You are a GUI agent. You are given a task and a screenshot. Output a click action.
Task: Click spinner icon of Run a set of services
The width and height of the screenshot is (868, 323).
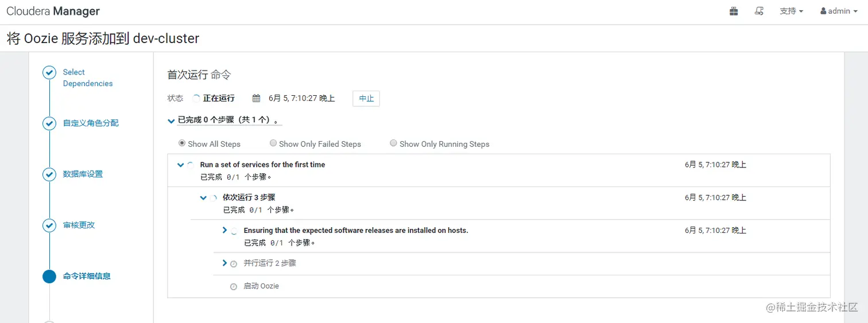pos(190,165)
